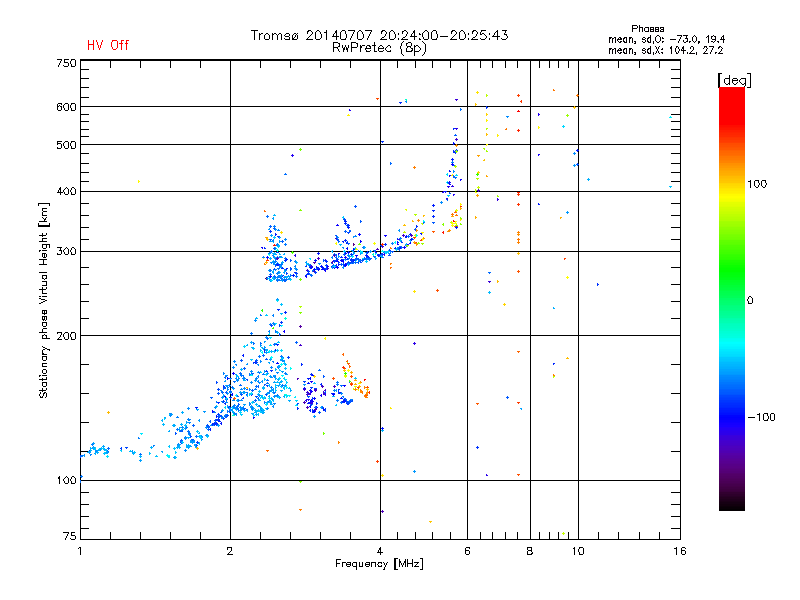Click the x-axis '10' tick label
The image size is (800, 600).
578,551
